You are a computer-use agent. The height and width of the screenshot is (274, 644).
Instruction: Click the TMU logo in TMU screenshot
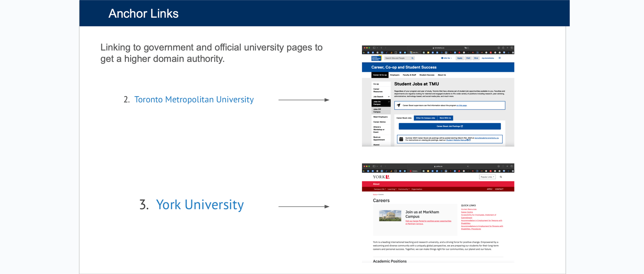click(376, 58)
